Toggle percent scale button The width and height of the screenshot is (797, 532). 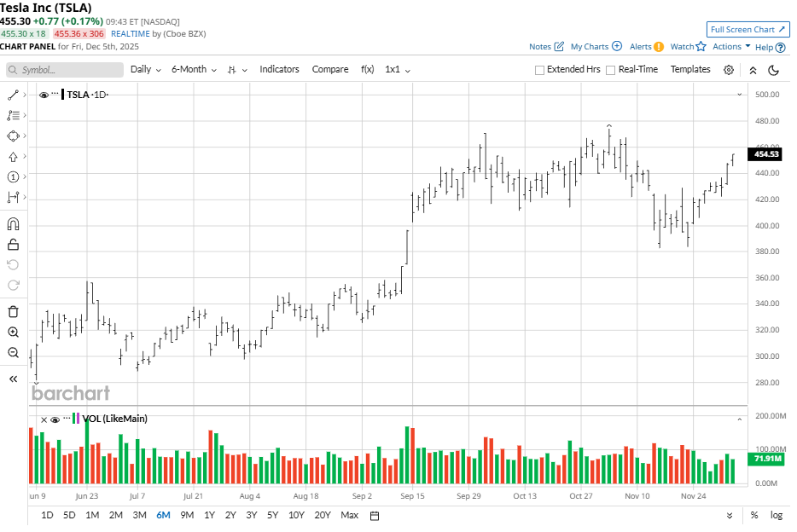pos(754,515)
